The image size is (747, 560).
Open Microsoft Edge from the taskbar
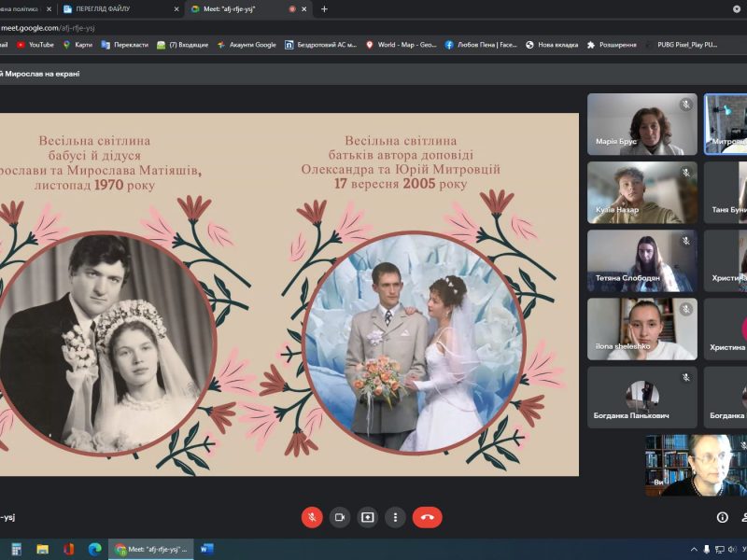click(x=94, y=549)
